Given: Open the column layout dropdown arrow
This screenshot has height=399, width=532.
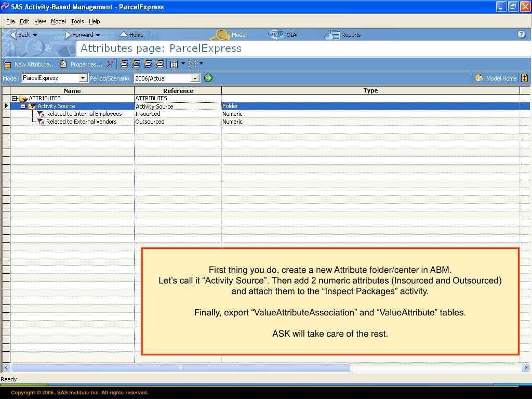Looking at the screenshot, I should (183, 63).
